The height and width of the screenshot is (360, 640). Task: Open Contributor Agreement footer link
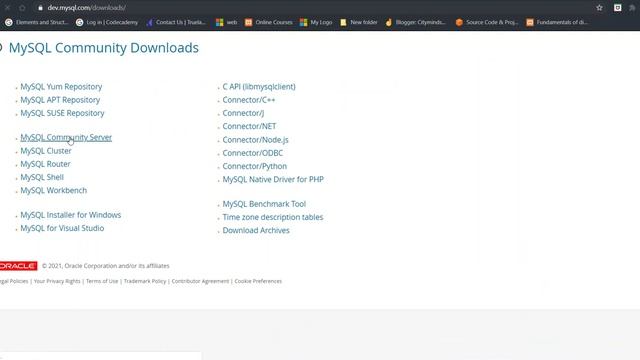(x=200, y=281)
